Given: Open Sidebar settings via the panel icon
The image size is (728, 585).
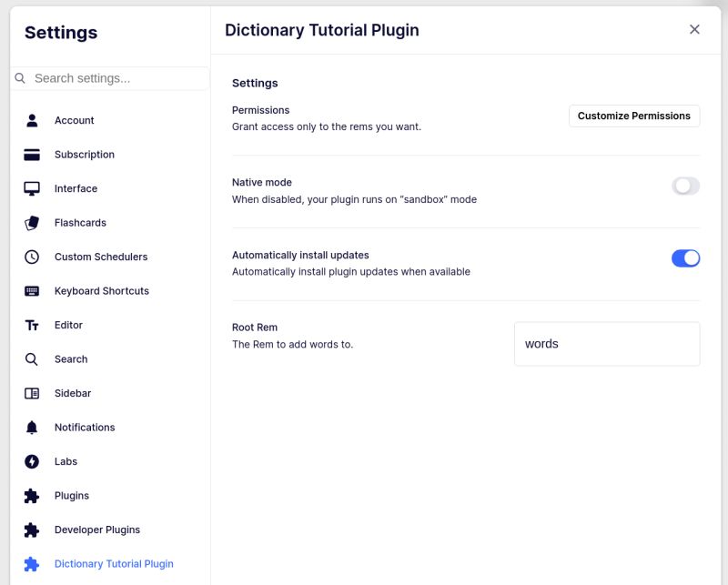Looking at the screenshot, I should pos(33,393).
